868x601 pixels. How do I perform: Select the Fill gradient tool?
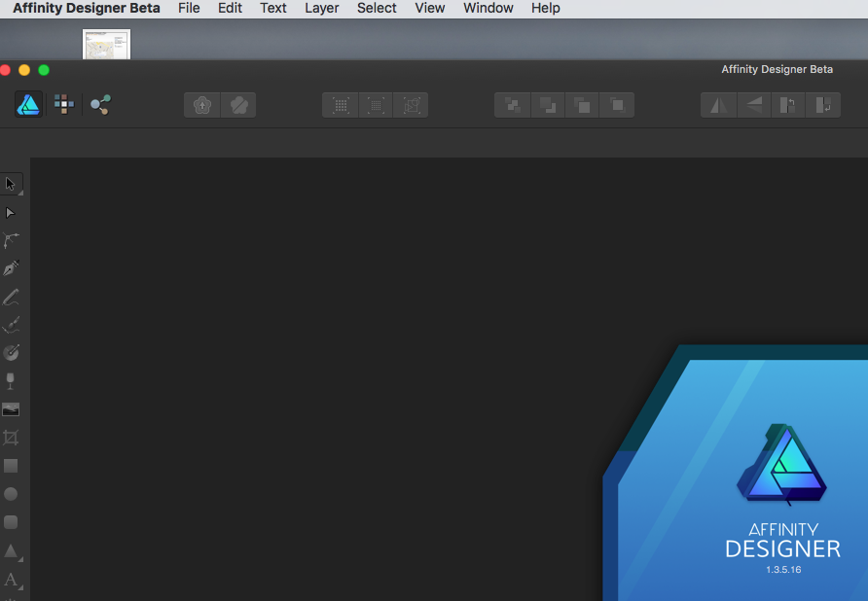11,352
